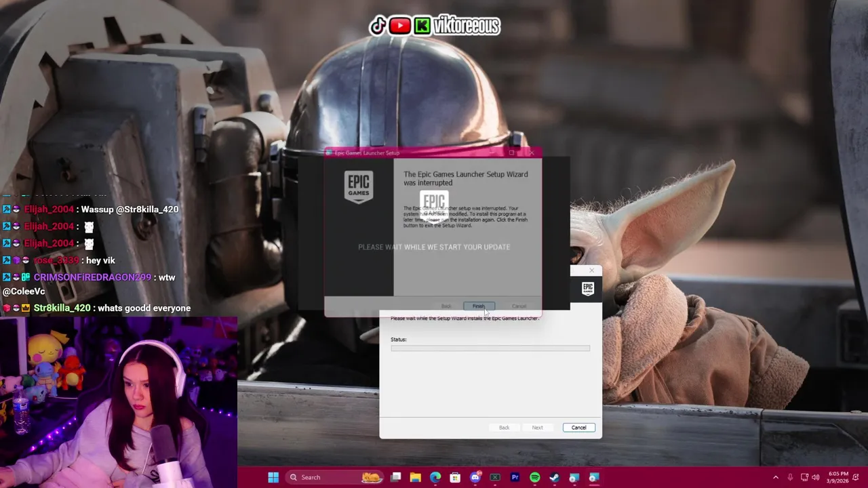Click the TikTok icon in stream overlay
This screenshot has height=488, width=868.
pyautogui.click(x=378, y=26)
